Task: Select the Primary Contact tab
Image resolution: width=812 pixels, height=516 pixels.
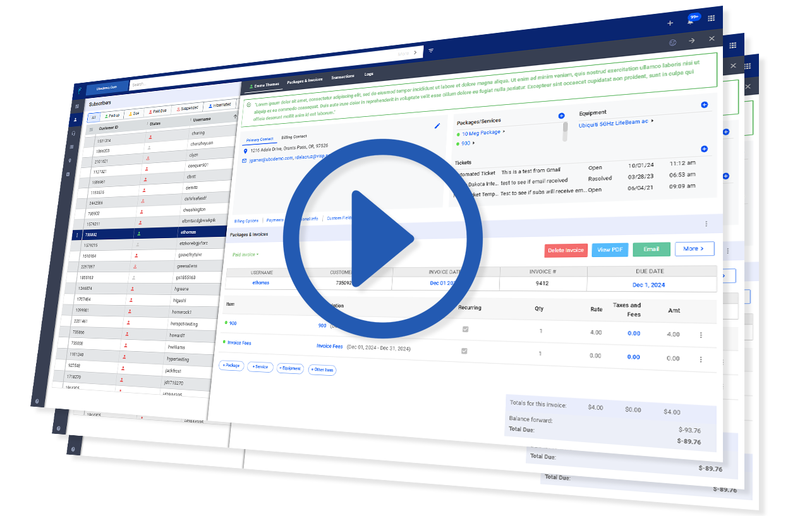Action: point(259,140)
